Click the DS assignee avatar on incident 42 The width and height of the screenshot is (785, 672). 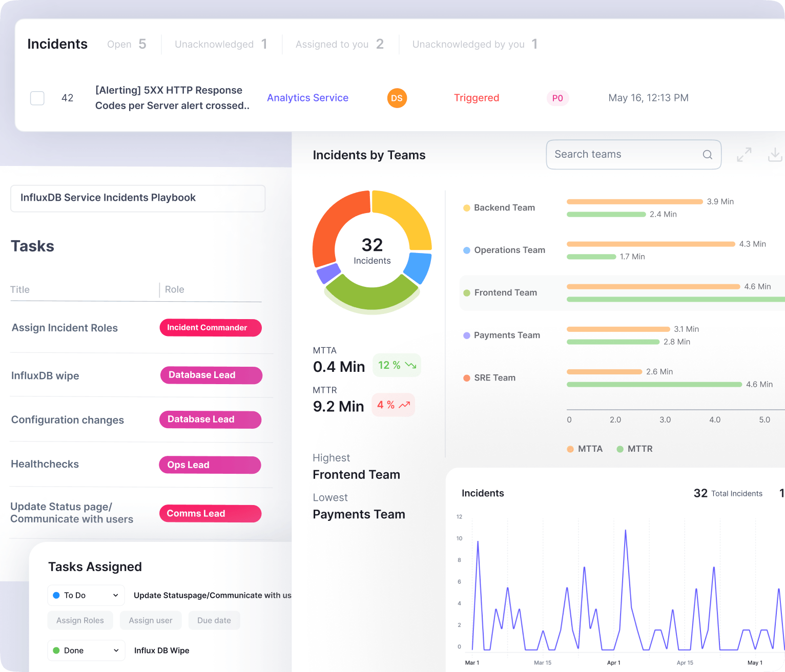[x=397, y=98]
